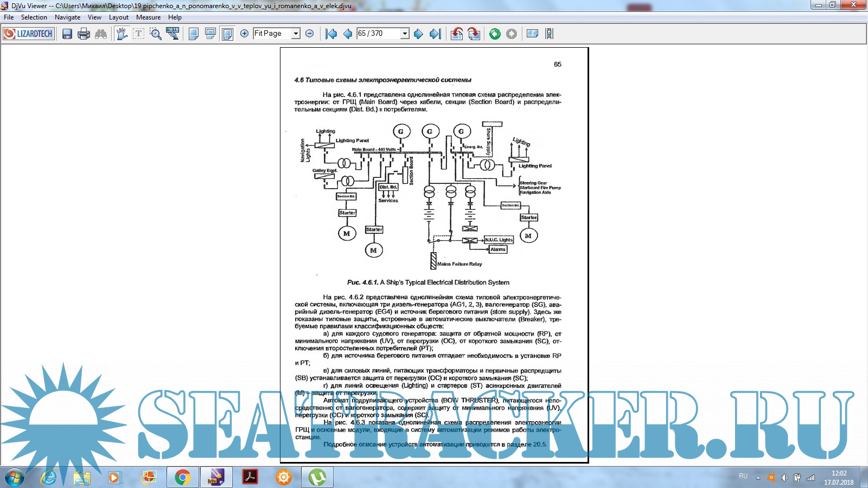Image resolution: width=868 pixels, height=488 pixels.
Task: Jump to the last page
Action: point(435,34)
